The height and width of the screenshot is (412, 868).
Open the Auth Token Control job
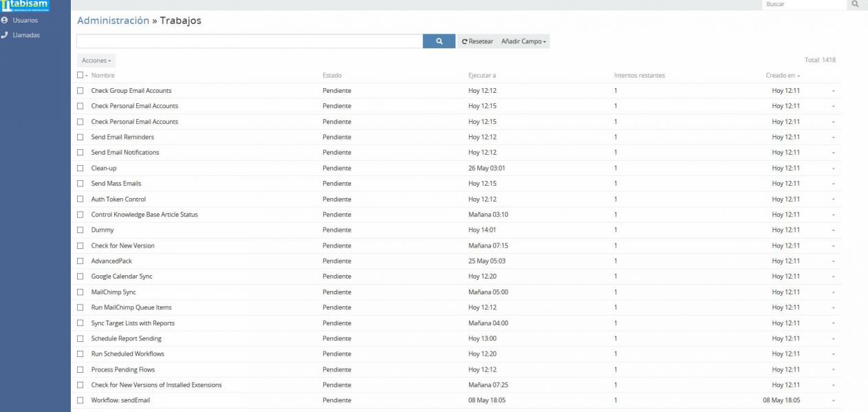coord(118,199)
